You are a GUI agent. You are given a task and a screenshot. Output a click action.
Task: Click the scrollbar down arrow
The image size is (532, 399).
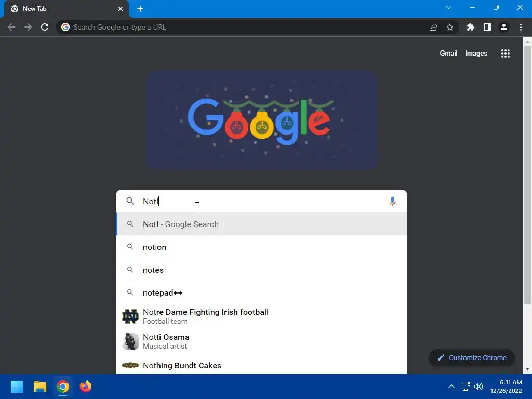tap(527, 369)
